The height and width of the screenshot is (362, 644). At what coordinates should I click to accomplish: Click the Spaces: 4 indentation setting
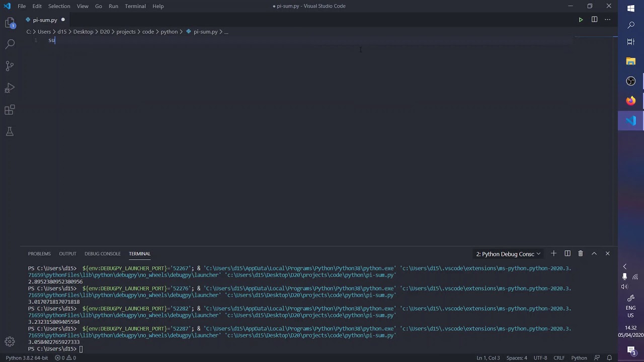click(x=517, y=358)
